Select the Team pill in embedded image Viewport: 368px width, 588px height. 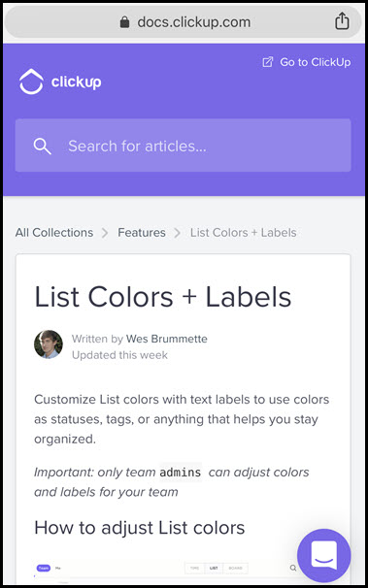click(43, 569)
